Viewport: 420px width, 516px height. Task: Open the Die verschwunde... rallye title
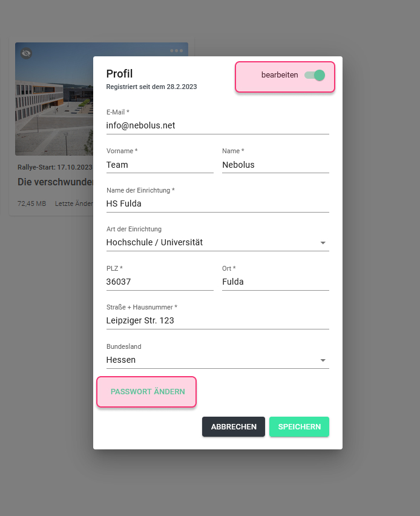click(55, 182)
